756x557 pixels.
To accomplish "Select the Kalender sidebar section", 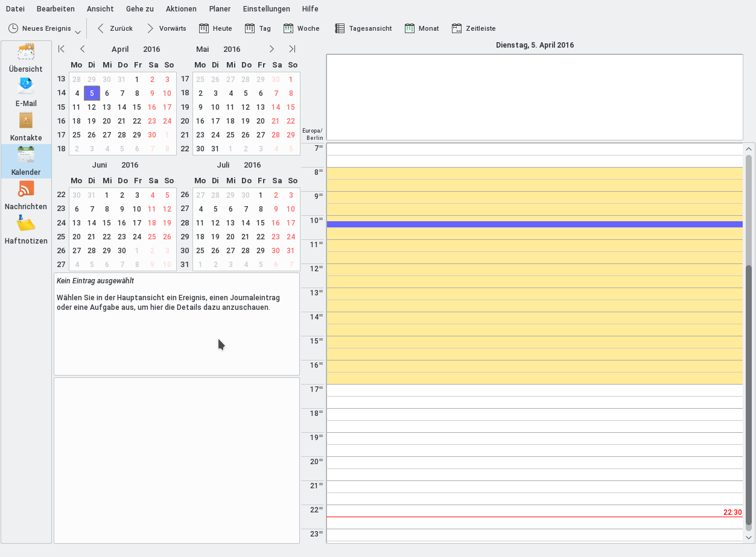I will coord(26,161).
